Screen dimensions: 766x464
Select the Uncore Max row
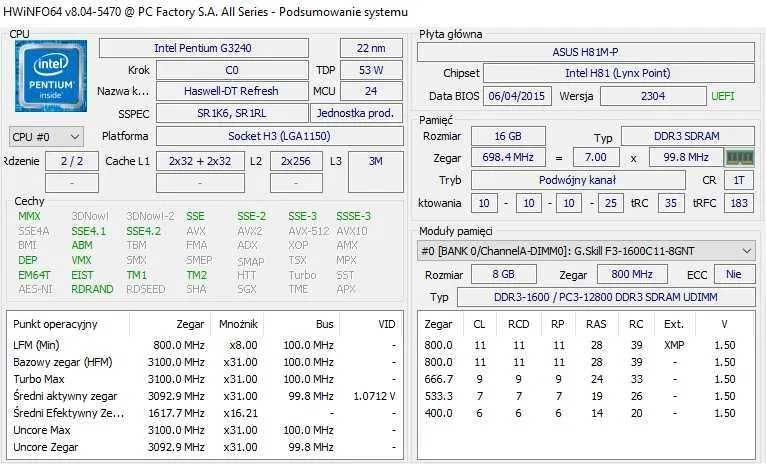point(205,430)
